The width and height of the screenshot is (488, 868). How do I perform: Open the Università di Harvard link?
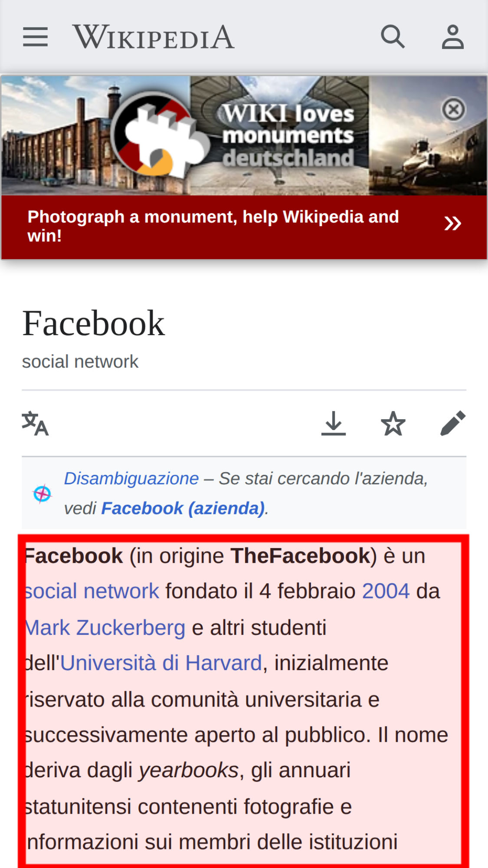coord(161,663)
